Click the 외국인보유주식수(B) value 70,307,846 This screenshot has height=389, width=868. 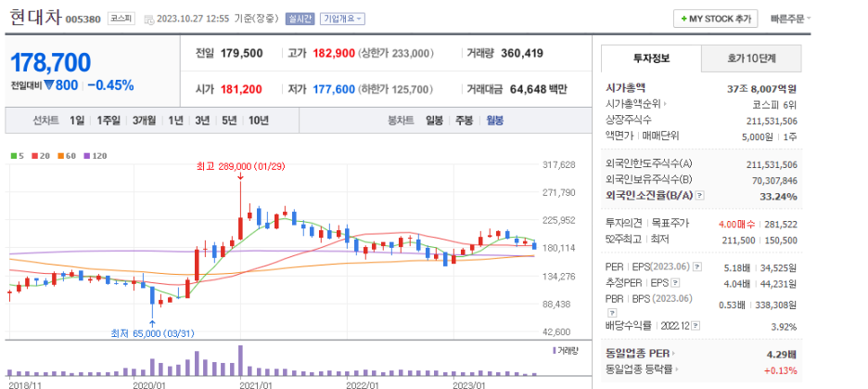pyautogui.click(x=774, y=180)
